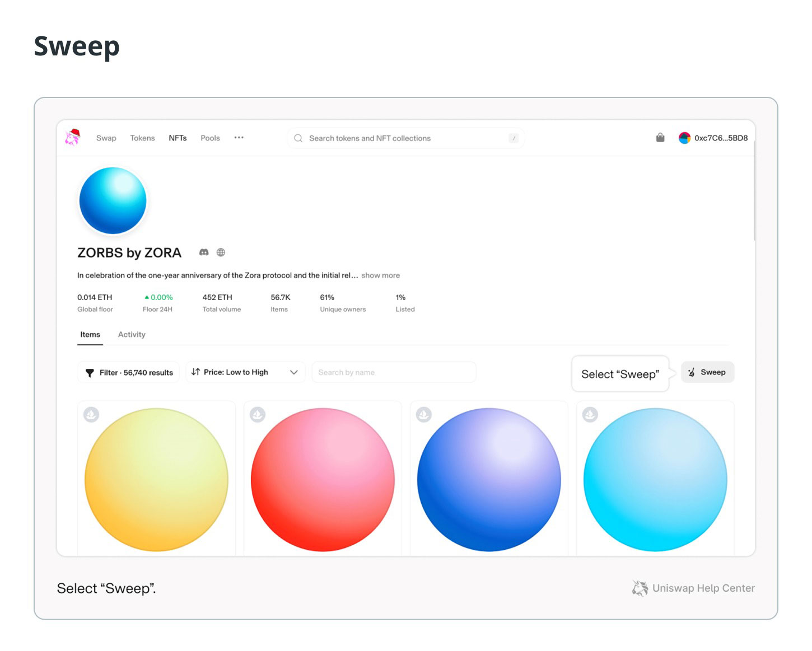Click the search magnifier icon
Screen dimensions: 812x651
298,138
